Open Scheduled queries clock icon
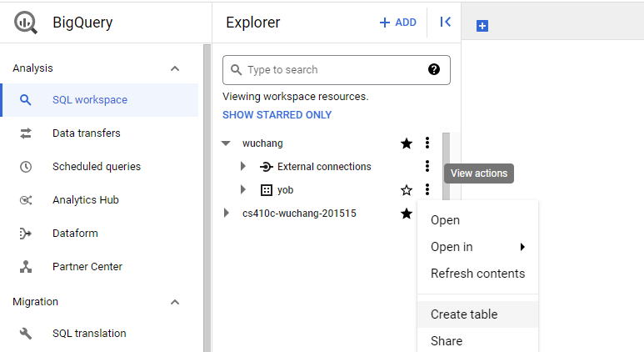644x352 pixels. pyautogui.click(x=26, y=167)
